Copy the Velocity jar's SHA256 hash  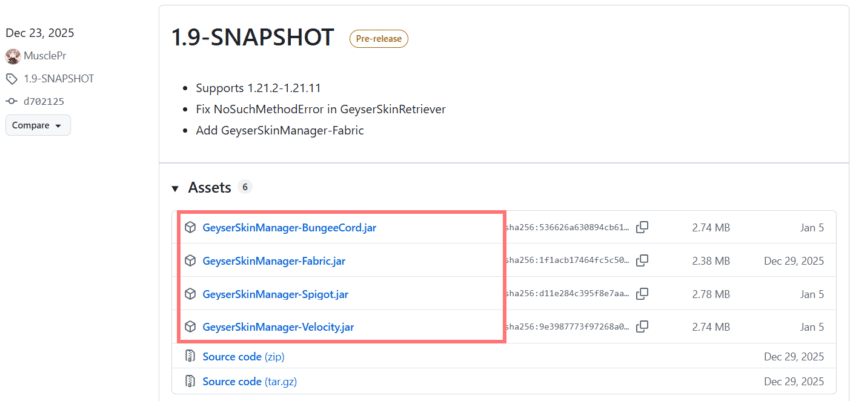[x=642, y=327]
